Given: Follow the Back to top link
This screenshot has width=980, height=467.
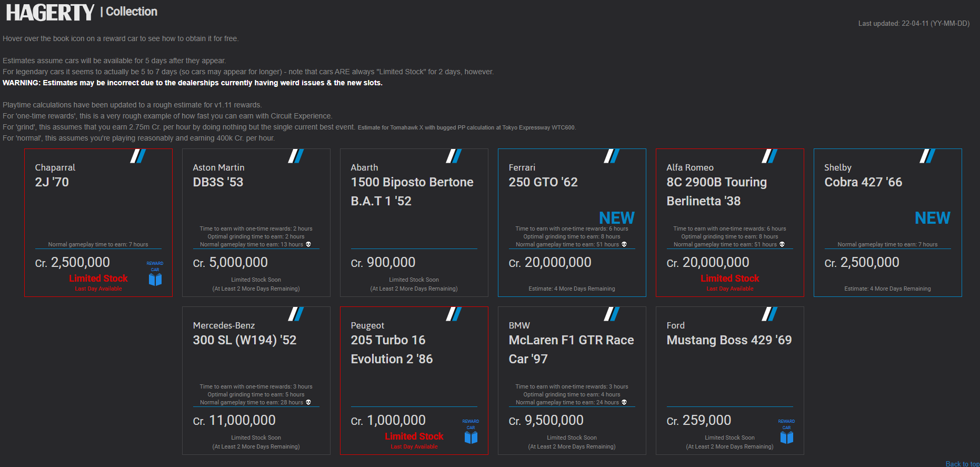Looking at the screenshot, I should pos(962,463).
